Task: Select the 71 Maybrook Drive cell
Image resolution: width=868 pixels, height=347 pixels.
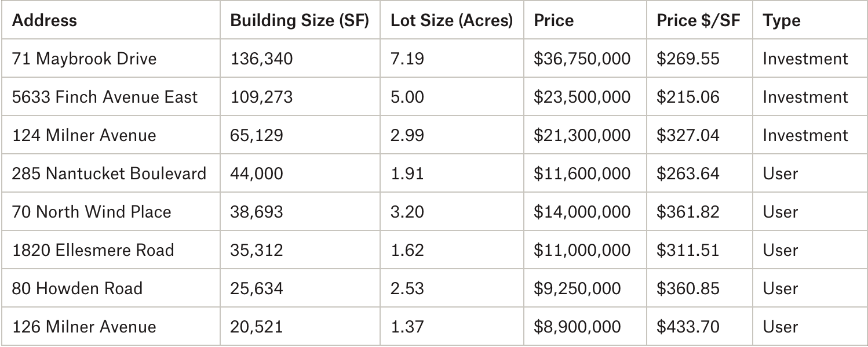Action: pyautogui.click(x=84, y=59)
